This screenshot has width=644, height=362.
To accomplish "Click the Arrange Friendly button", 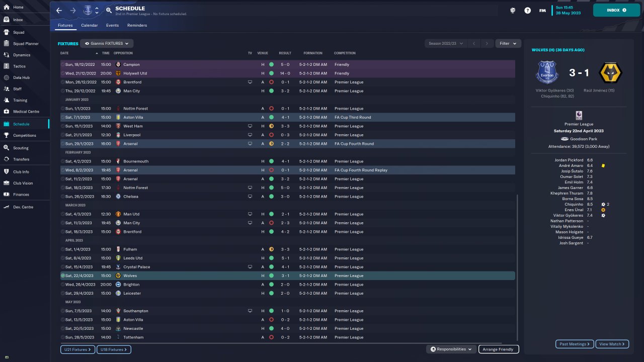I will coord(498,349).
